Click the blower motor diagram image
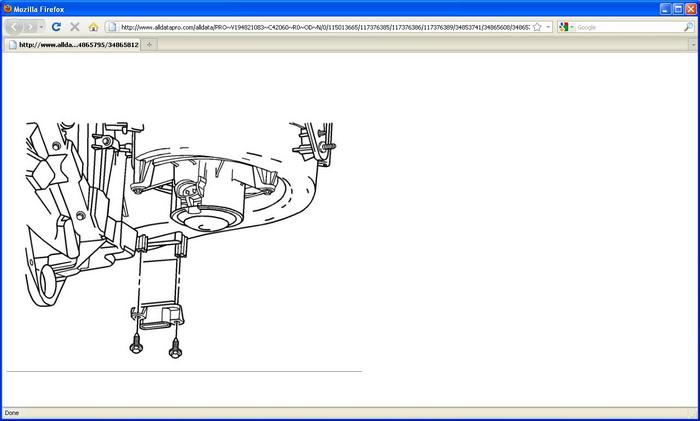This screenshot has width=700, height=421. tap(180, 241)
